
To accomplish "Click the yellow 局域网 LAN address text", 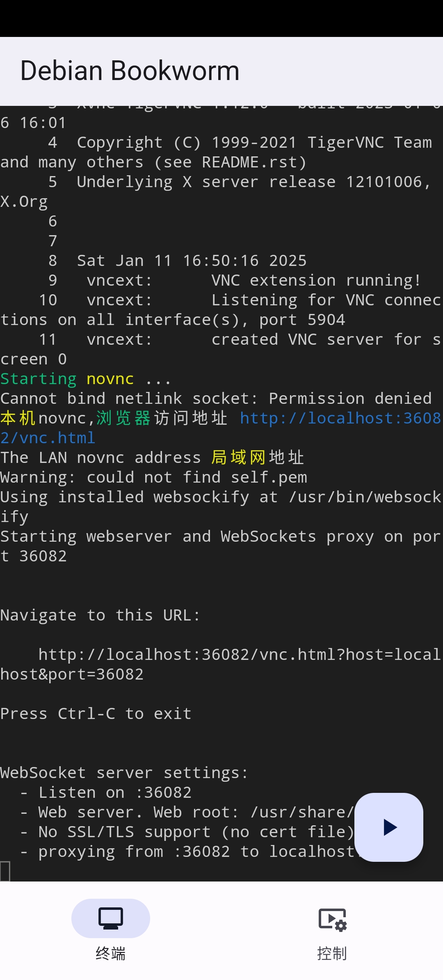I will 238,458.
